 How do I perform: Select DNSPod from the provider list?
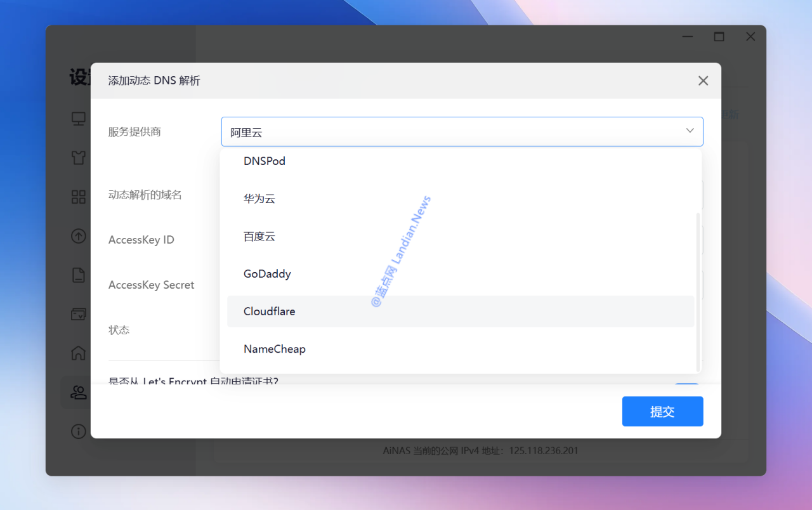[461, 161]
